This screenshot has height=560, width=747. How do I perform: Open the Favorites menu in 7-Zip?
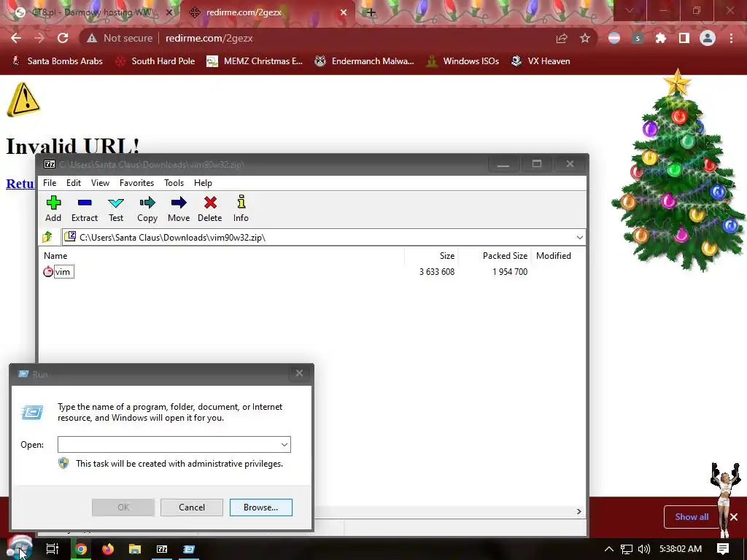coord(136,183)
